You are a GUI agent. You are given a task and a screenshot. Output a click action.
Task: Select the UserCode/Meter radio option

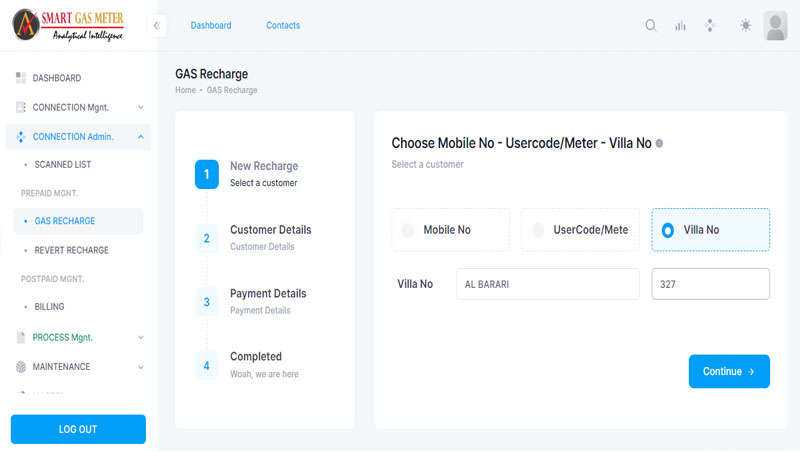pos(538,230)
